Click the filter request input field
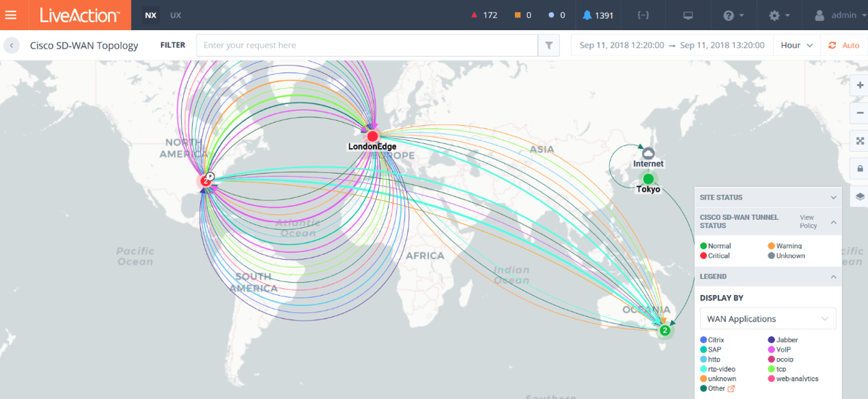868x399 pixels. pos(367,46)
